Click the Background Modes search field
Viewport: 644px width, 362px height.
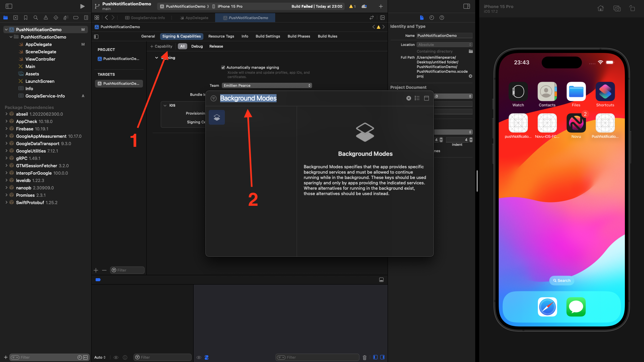click(x=310, y=98)
